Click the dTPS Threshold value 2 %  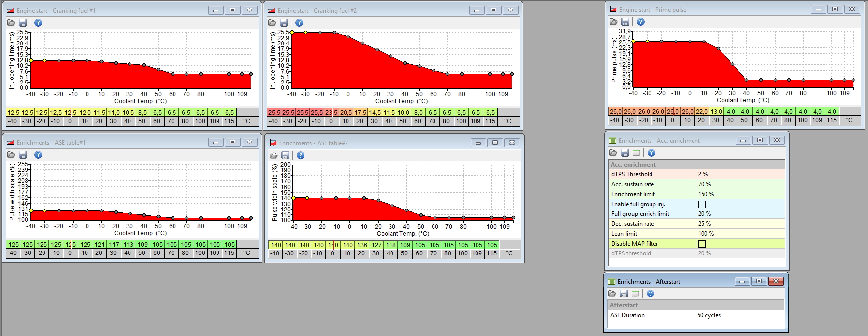tap(703, 174)
